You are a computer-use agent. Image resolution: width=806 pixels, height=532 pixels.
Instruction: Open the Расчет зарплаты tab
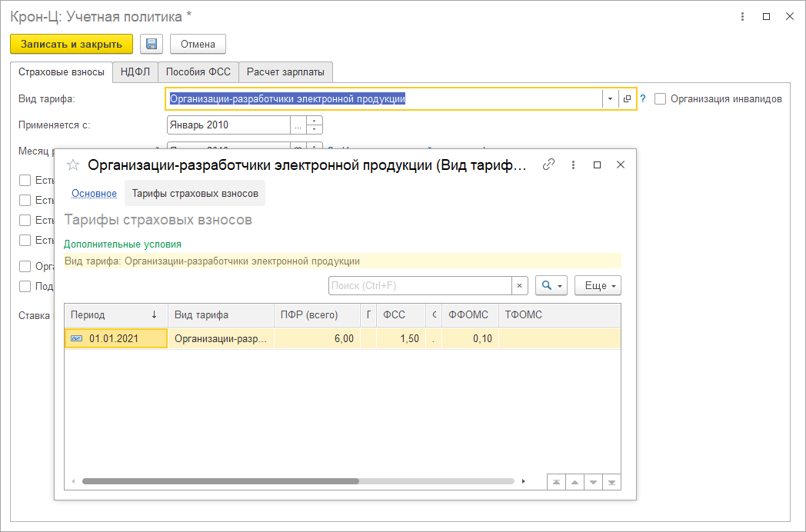[285, 72]
